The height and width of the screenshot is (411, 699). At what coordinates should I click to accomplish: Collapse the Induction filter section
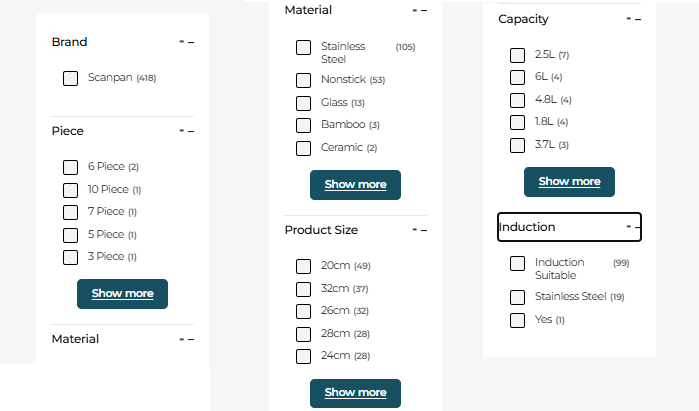[633, 227]
